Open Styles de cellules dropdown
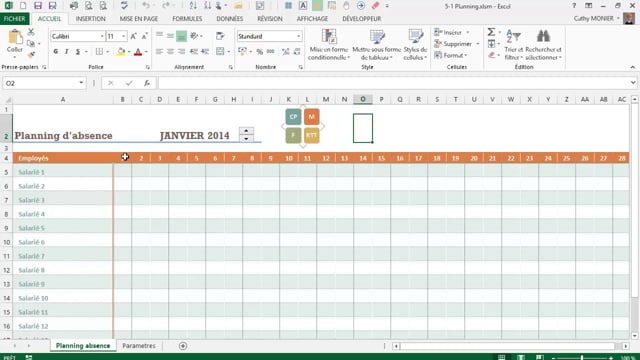This screenshot has width=640, height=360. [415, 45]
